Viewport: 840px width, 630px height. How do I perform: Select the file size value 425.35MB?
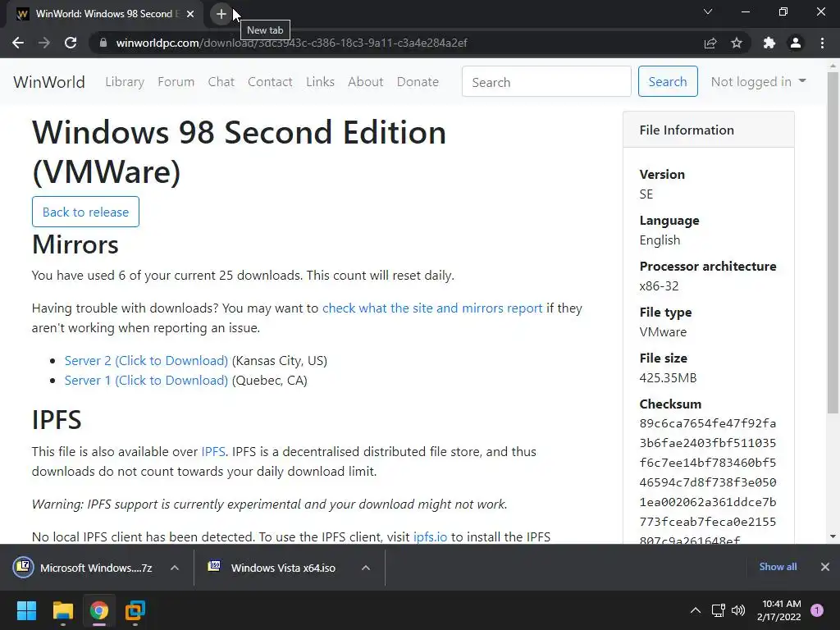point(668,377)
